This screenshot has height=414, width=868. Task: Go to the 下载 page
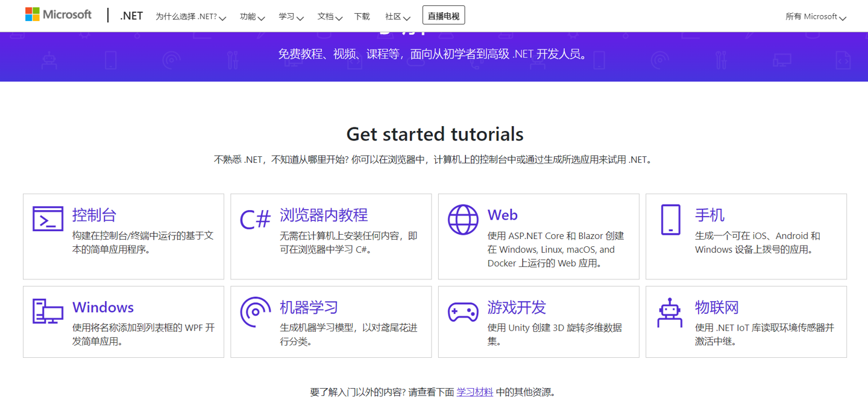pos(362,17)
